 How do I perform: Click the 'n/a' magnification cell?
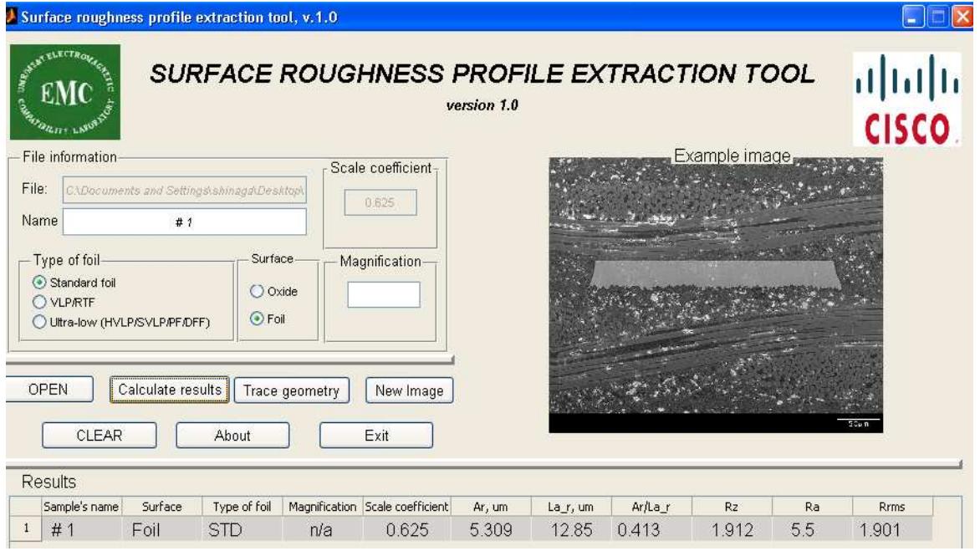pos(323,529)
